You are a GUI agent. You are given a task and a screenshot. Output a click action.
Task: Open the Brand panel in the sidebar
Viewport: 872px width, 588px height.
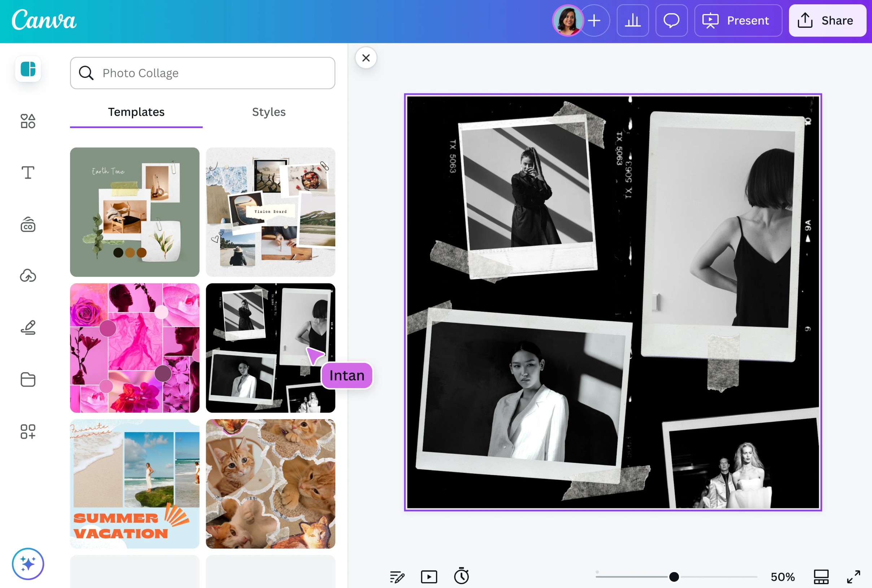tap(27, 225)
